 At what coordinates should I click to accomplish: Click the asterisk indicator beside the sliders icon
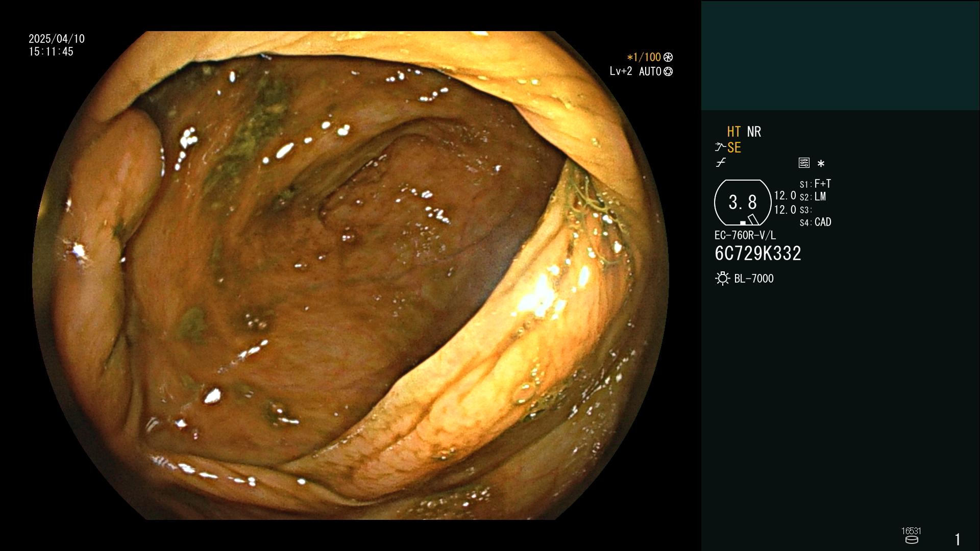click(x=821, y=164)
